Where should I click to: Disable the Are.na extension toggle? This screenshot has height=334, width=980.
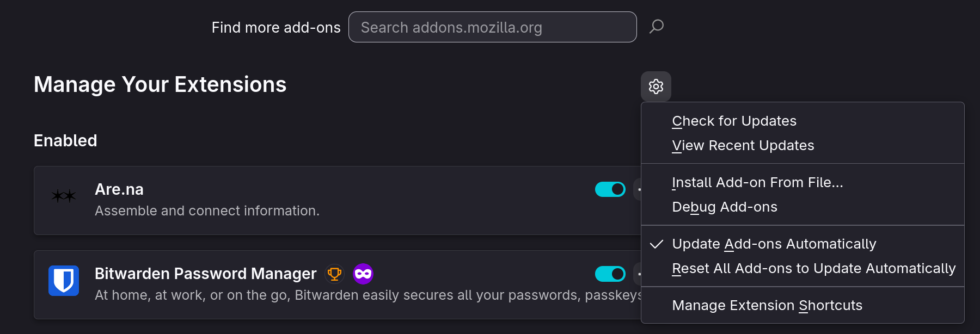tap(610, 189)
